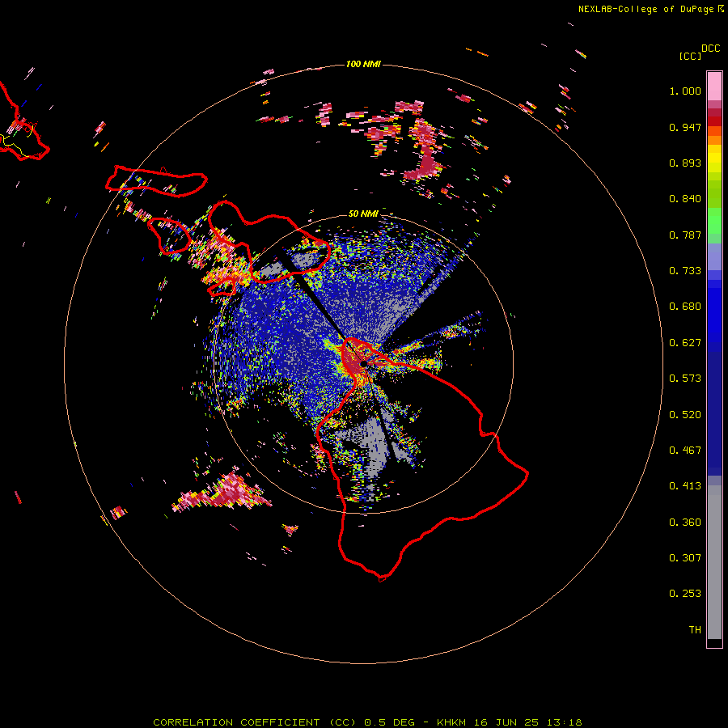Image resolution: width=728 pixels, height=728 pixels.
Task: Click the 0.467 value on the color scale
Action: [685, 451]
